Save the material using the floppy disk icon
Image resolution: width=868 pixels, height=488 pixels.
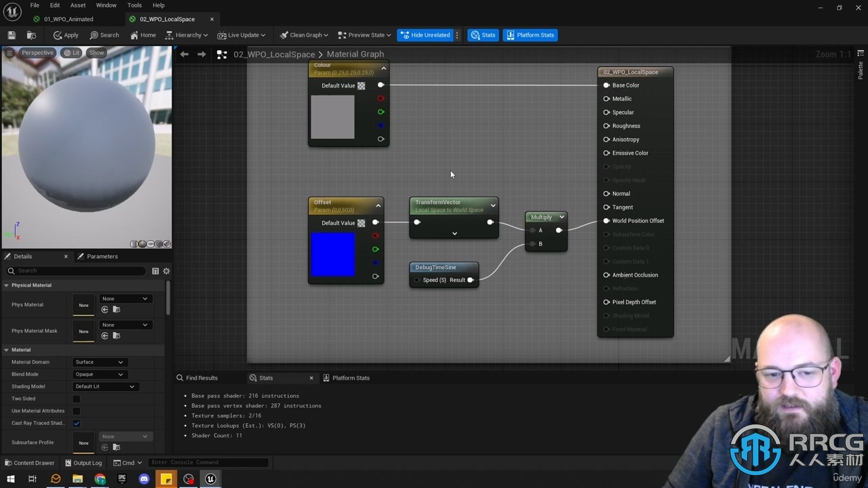pyautogui.click(x=12, y=35)
